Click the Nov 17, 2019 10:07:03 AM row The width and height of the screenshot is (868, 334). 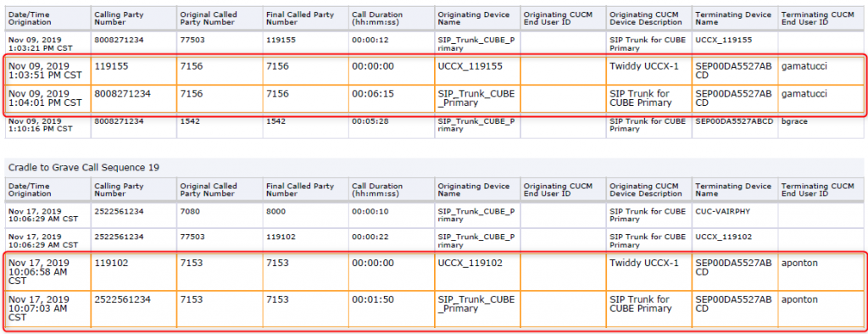click(435, 308)
